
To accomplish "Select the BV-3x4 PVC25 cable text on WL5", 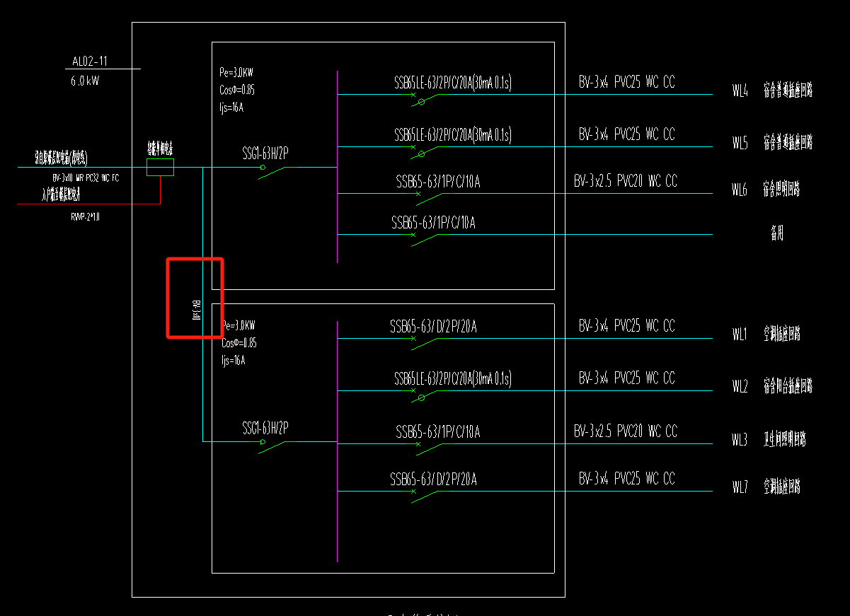I will [x=627, y=134].
